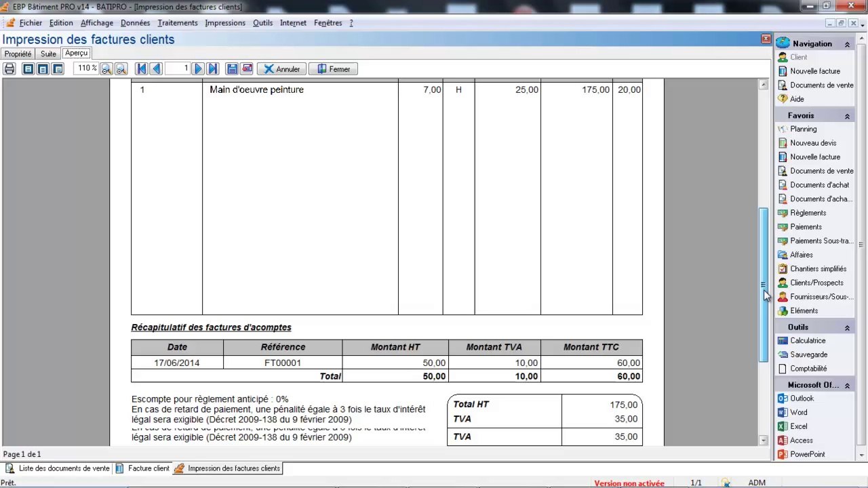The height and width of the screenshot is (488, 868).
Task: Go to the previous preview page
Action: [156, 69]
